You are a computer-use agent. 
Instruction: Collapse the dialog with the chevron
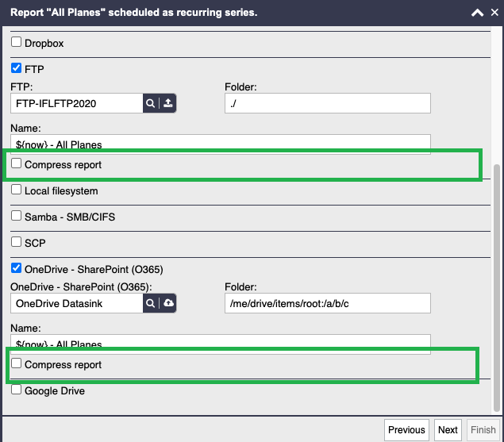[x=477, y=13]
